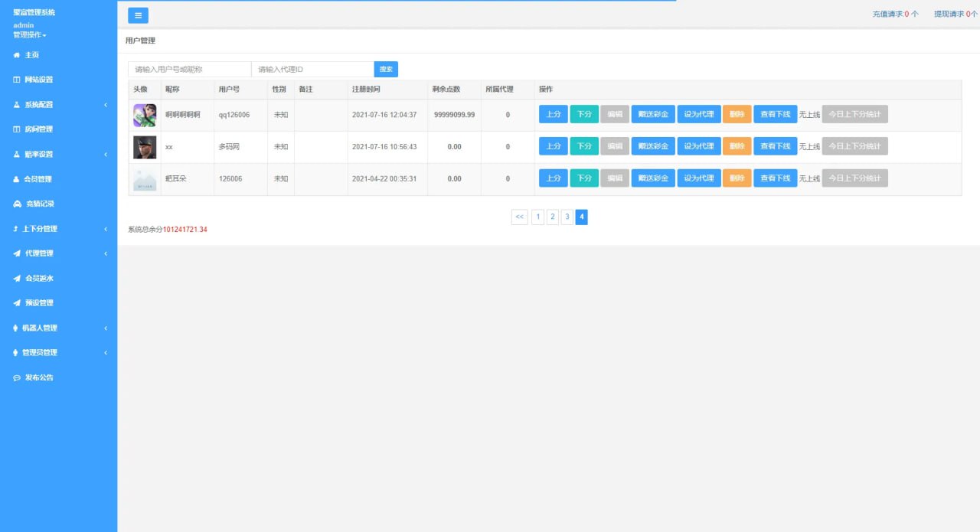Click the 请输入代理ID input field

point(312,70)
